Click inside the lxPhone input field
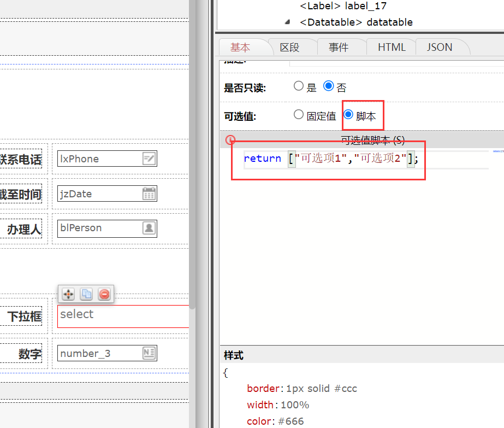Screen dimensions: 504x428 point(98,158)
